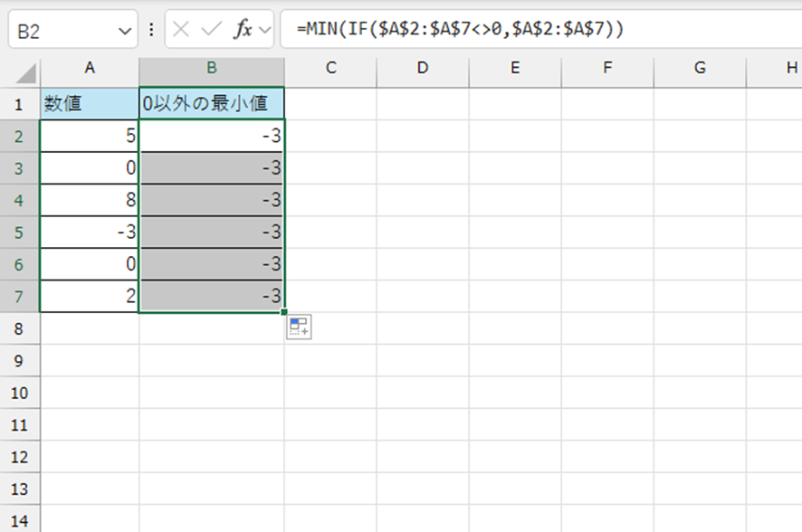Select column B header
Image resolution: width=802 pixels, height=532 pixels.
[211, 68]
